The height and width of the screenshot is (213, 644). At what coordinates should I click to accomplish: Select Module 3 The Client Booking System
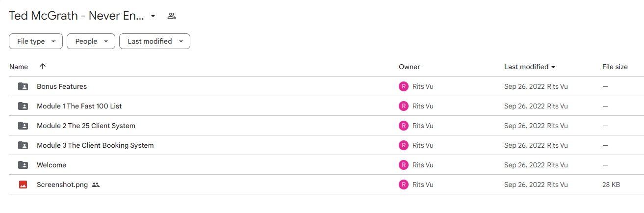(95, 145)
